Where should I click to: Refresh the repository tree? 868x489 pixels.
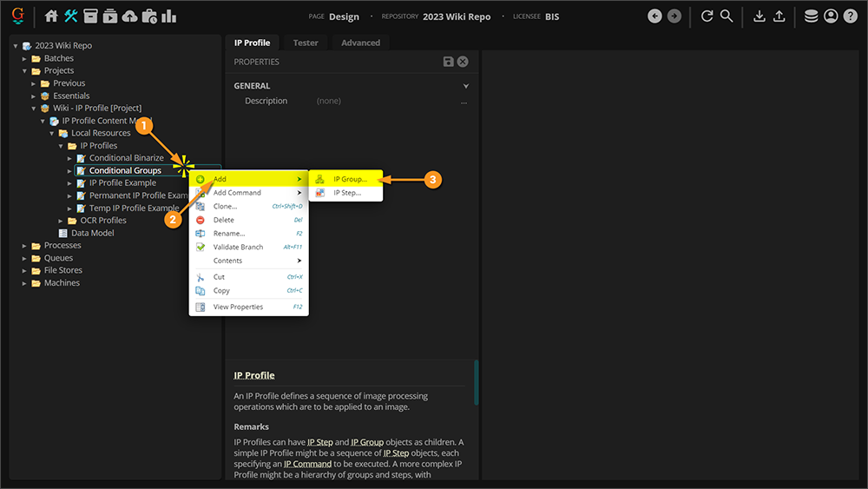tap(707, 16)
